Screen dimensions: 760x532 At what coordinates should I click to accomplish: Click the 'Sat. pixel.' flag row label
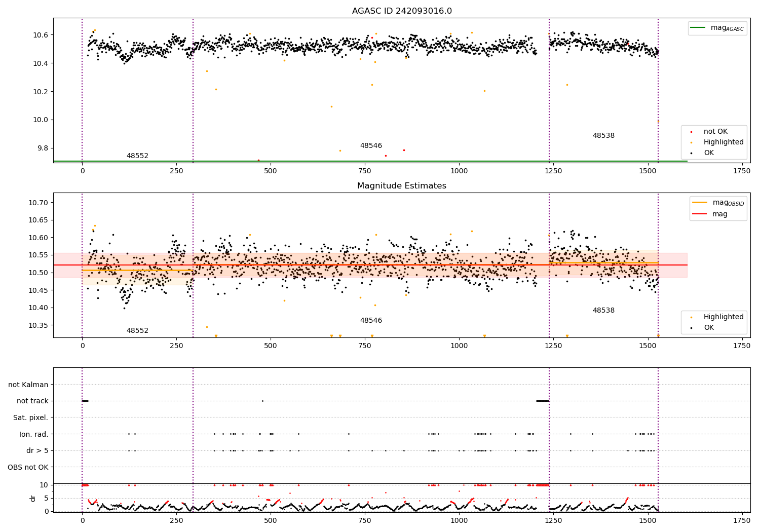[x=31, y=417]
